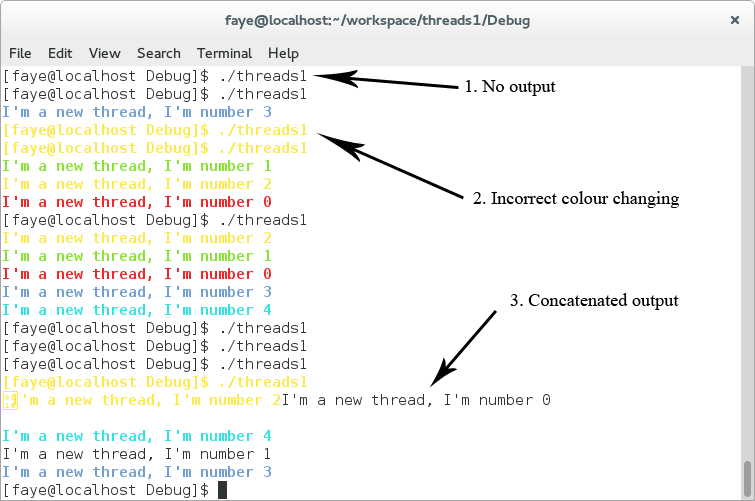Click the uncolored "I'm number 1" output line
Image resolution: width=755 pixels, height=501 pixels.
(x=137, y=454)
